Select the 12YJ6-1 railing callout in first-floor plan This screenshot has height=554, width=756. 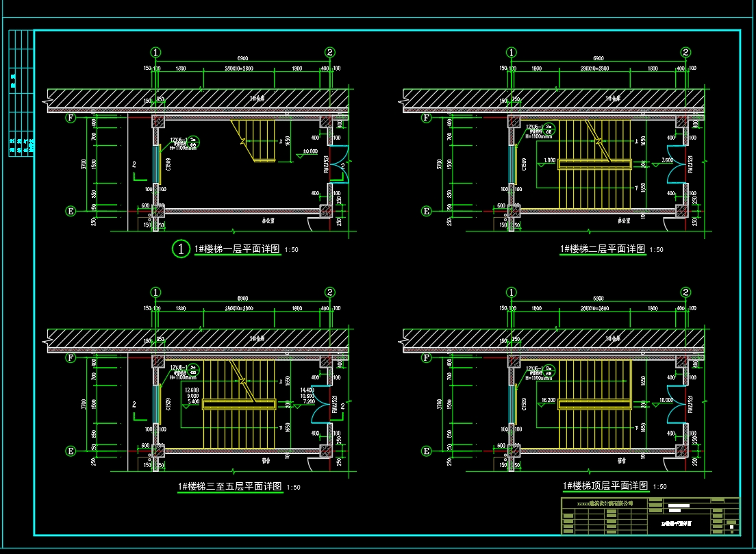pos(184,141)
